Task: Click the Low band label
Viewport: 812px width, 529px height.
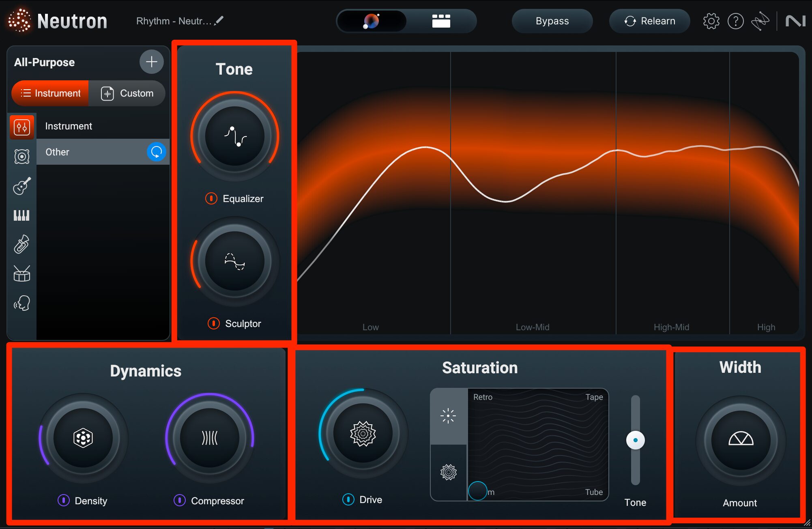Action: pyautogui.click(x=370, y=327)
